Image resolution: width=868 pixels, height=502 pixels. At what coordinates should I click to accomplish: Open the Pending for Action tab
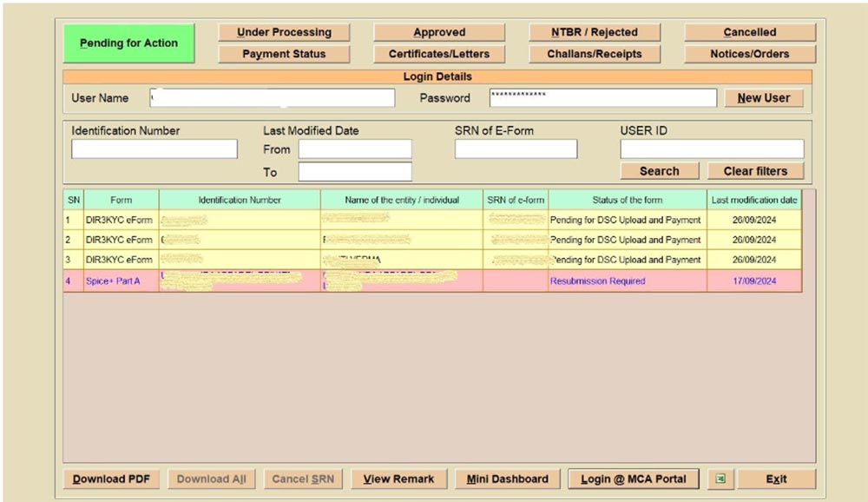128,43
